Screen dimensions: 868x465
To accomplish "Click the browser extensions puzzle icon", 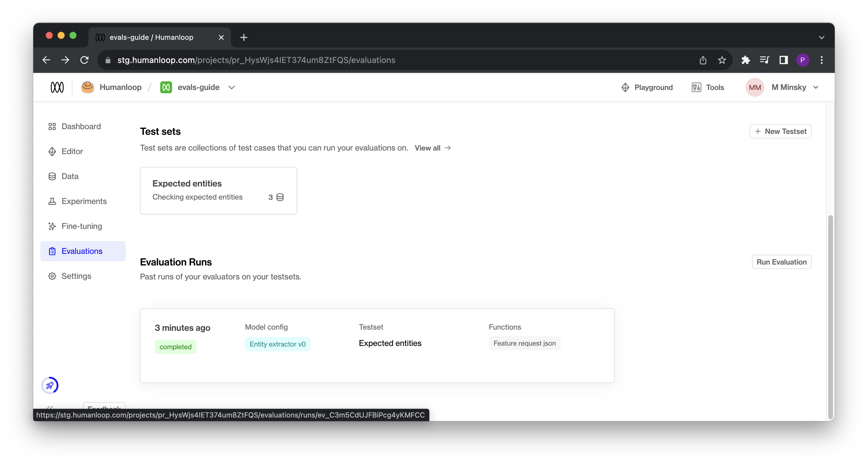I will tap(745, 60).
